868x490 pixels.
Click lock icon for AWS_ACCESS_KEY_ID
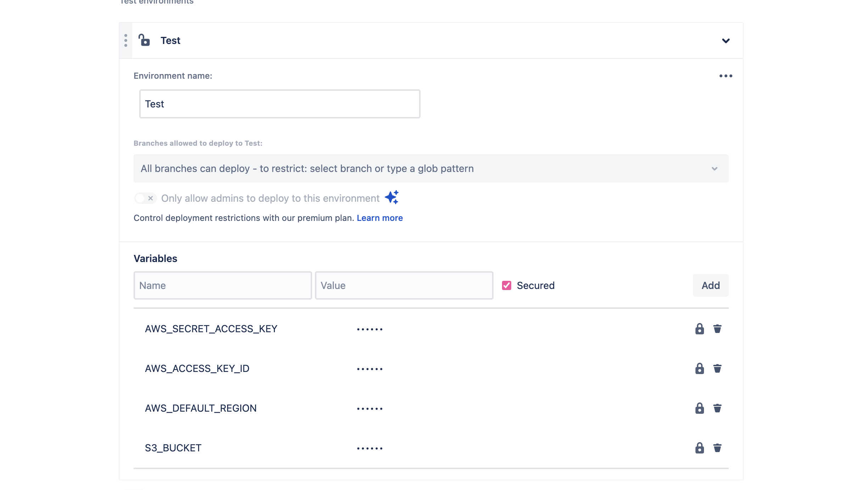coord(699,369)
